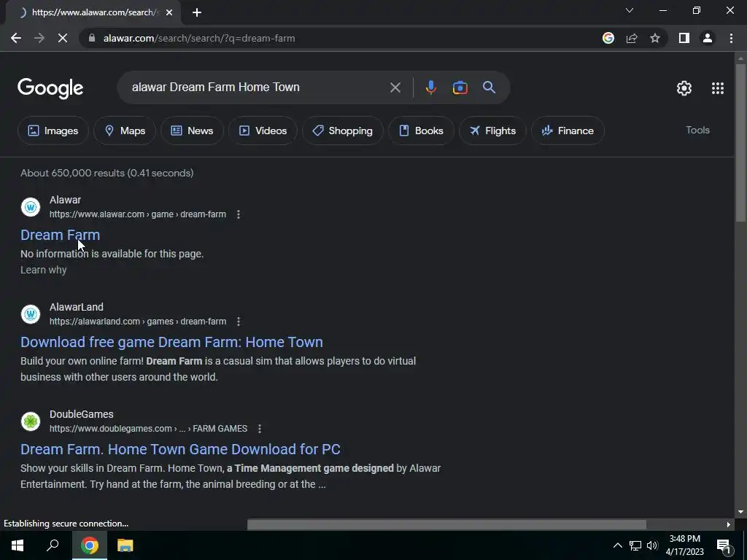Show hidden system tray icons
This screenshot has height=560, width=747.
(617, 545)
